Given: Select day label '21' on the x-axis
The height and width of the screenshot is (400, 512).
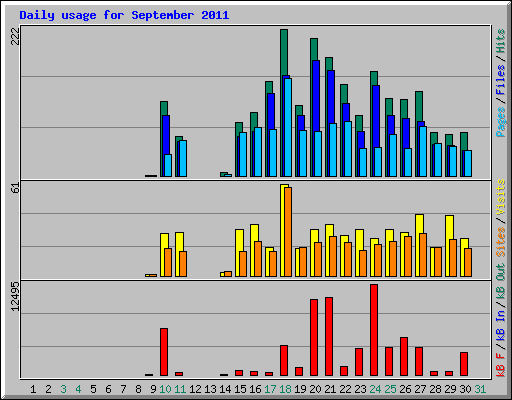Looking at the screenshot, I should pyautogui.click(x=330, y=389).
